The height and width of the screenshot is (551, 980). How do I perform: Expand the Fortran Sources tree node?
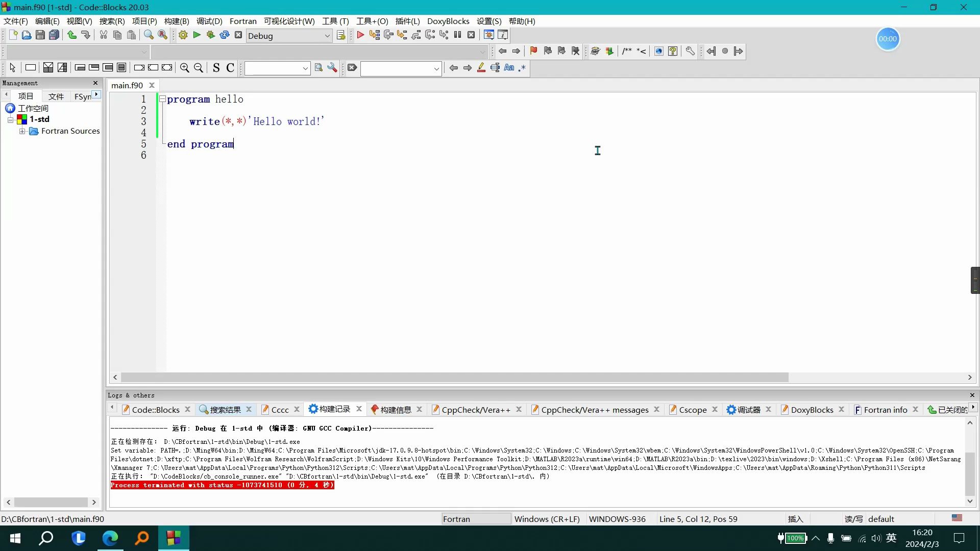tap(22, 131)
